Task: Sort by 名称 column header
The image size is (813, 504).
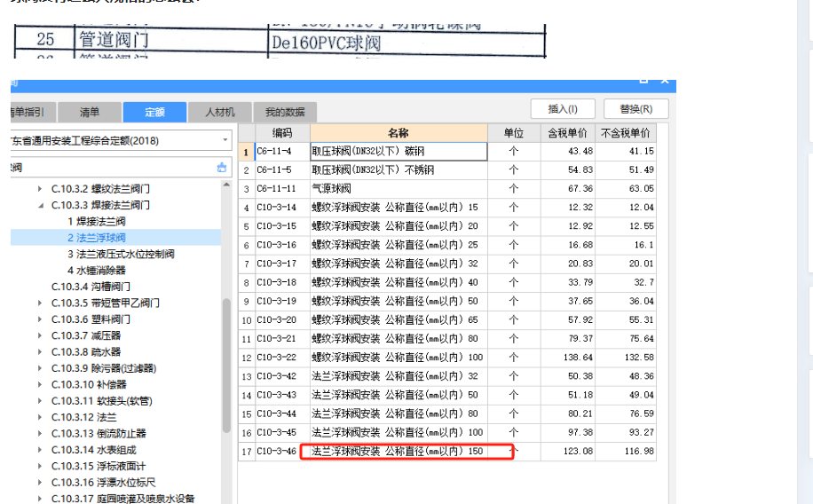Action: [x=399, y=133]
